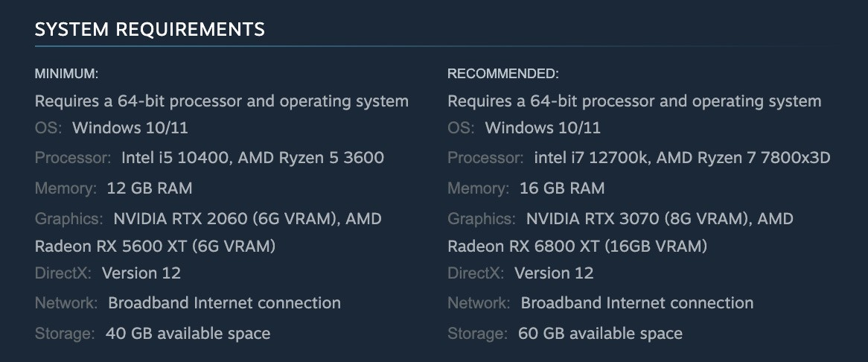
Task: Click the 16 GB RAM text
Action: pos(562,188)
